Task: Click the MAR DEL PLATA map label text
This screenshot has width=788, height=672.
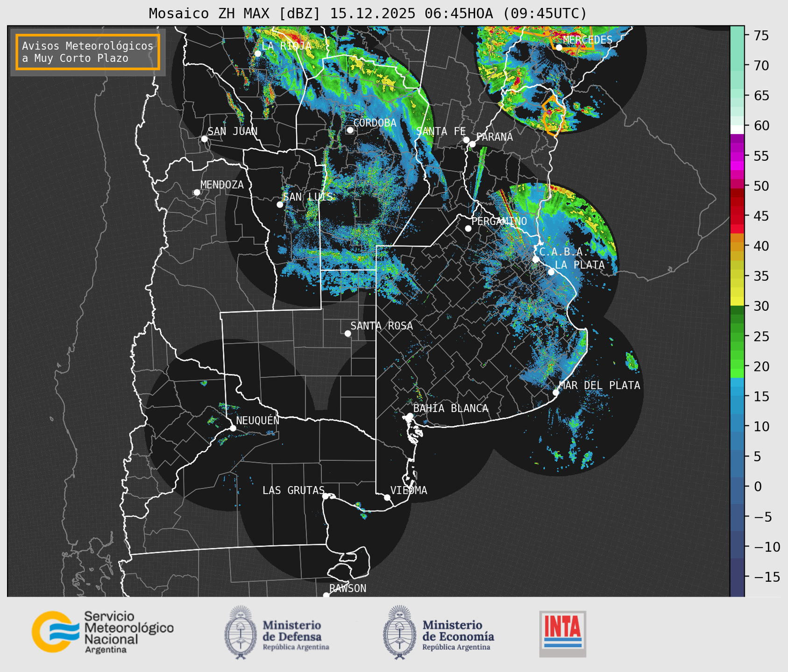Action: click(x=600, y=386)
